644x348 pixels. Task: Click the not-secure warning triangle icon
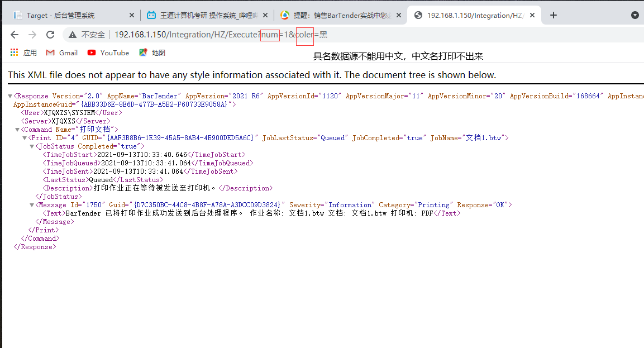73,35
